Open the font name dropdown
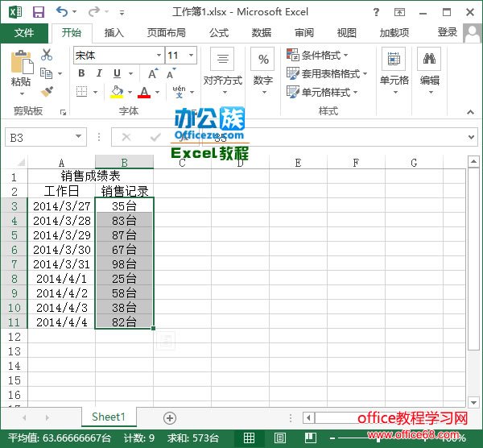This screenshot has width=483, height=448. [159, 55]
